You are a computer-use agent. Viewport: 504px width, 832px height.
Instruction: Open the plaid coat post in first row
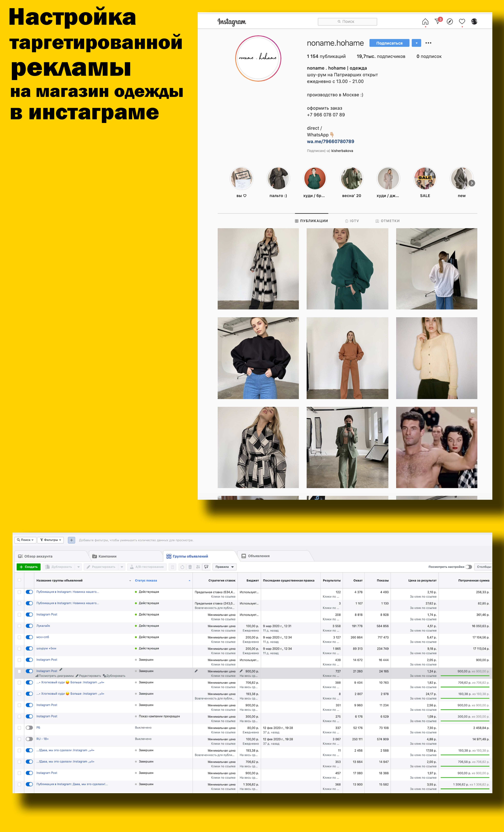click(258, 269)
